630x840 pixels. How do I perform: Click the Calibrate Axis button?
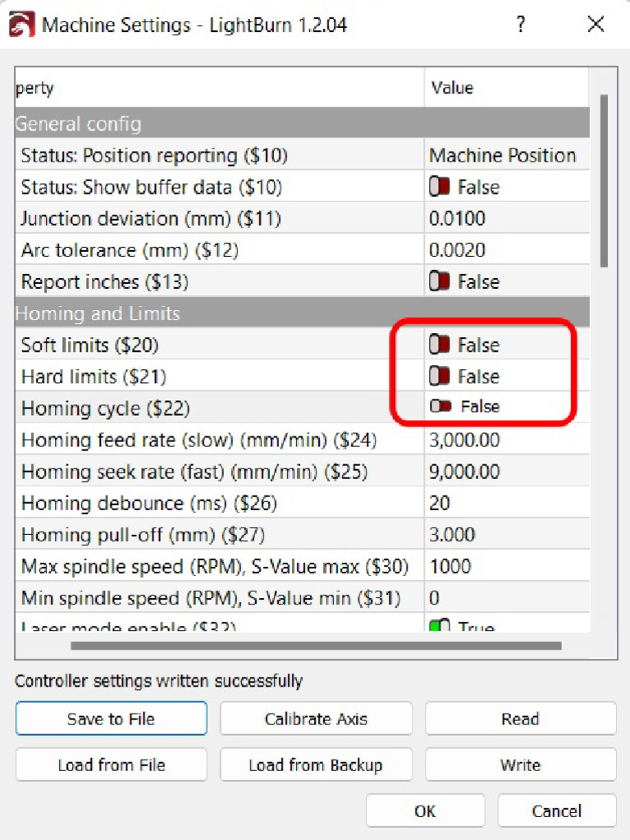coord(316,719)
